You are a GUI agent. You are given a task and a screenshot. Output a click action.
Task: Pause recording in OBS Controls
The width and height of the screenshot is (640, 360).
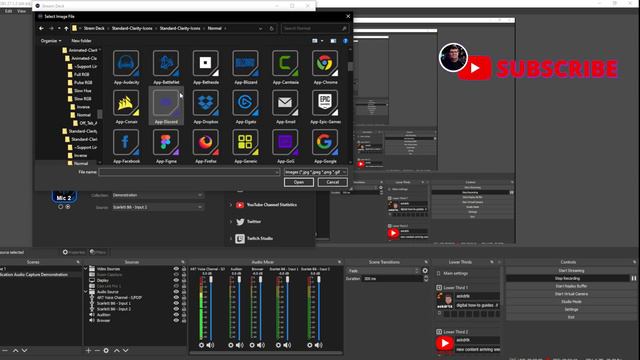(634, 278)
